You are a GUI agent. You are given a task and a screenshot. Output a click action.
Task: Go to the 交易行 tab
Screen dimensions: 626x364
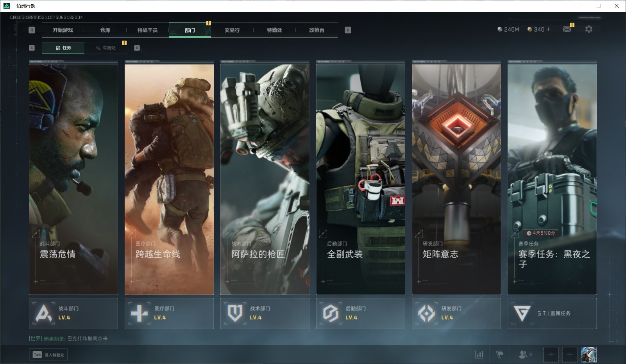[232, 30]
